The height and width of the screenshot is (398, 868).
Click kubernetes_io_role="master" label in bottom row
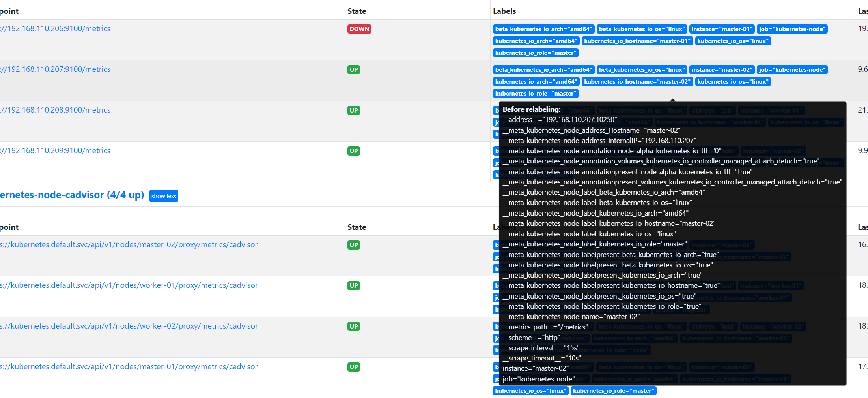pos(613,391)
